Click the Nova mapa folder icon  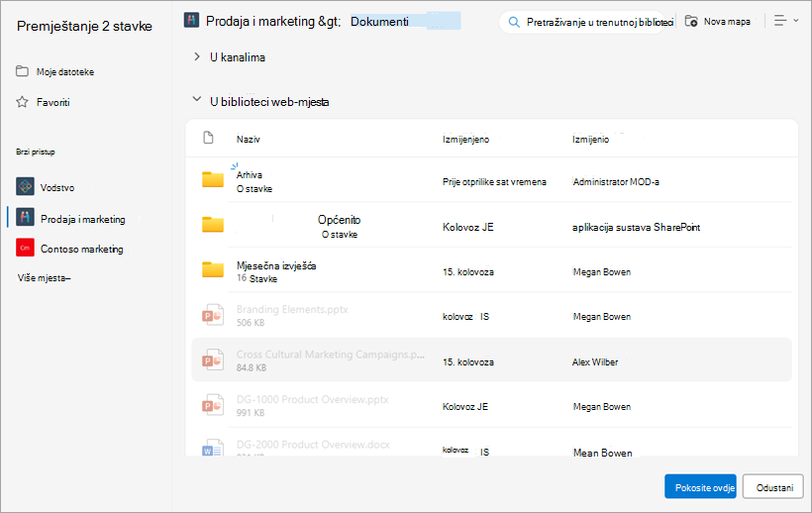[691, 21]
